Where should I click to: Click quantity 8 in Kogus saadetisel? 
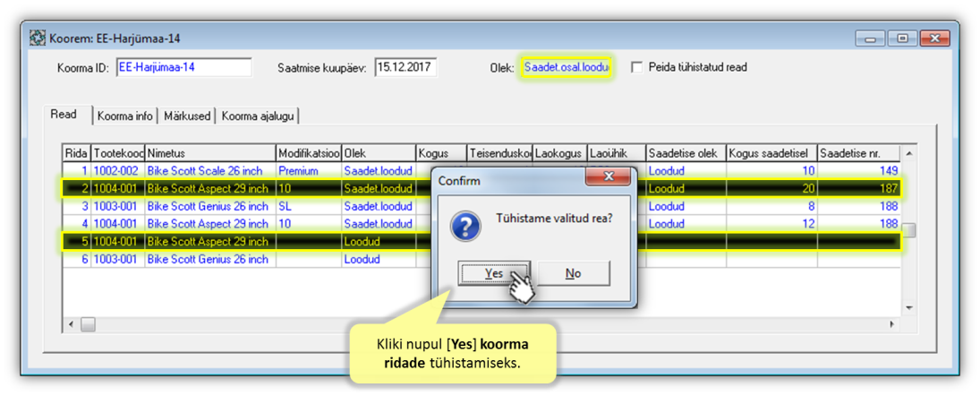tap(771, 206)
